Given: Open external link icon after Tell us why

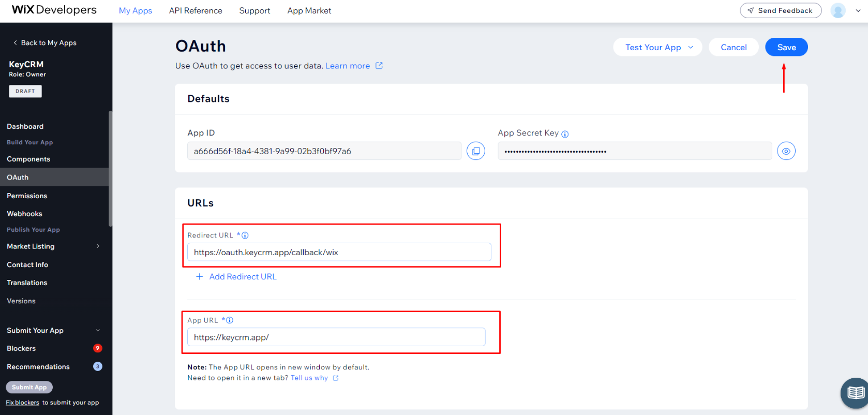Looking at the screenshot, I should (336, 378).
